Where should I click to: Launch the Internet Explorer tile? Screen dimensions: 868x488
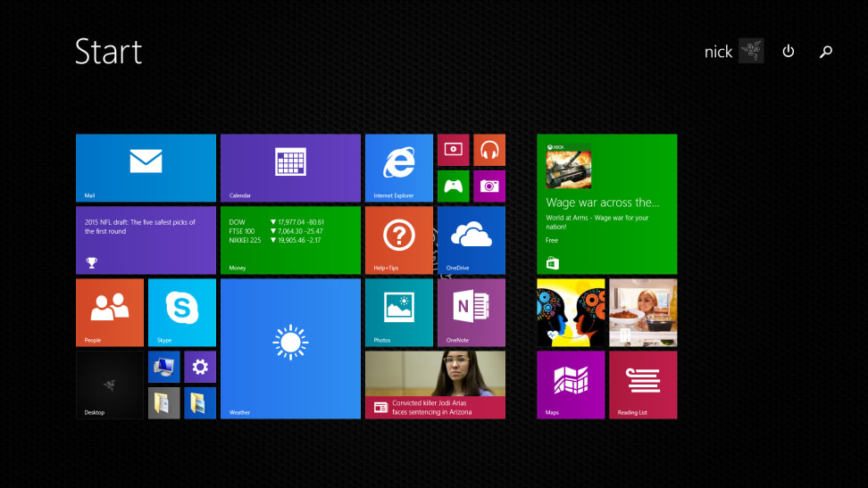click(x=399, y=168)
